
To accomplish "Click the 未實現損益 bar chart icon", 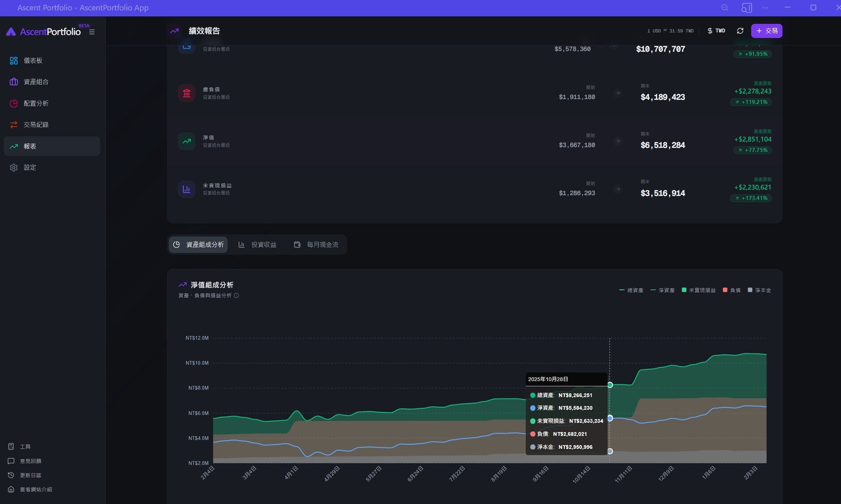I will click(187, 189).
